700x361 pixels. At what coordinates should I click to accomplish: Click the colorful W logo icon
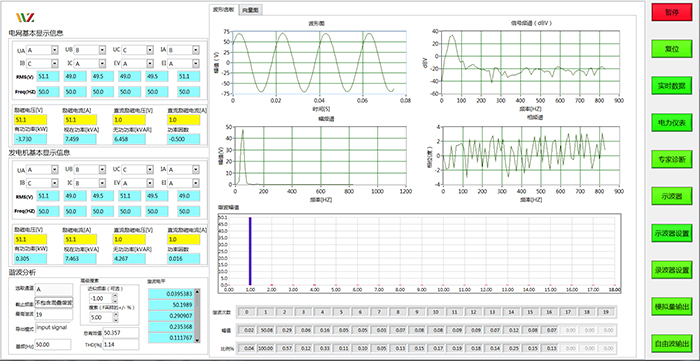[x=25, y=17]
